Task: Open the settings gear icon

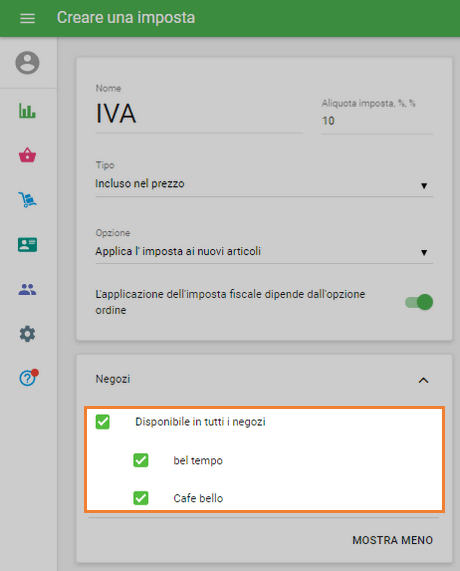Action: coord(27,334)
